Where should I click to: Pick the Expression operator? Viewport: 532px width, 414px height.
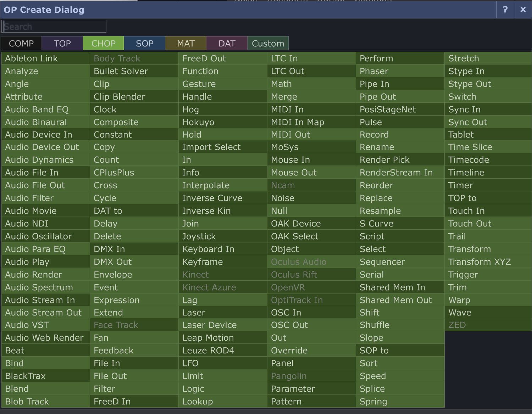[134, 300]
